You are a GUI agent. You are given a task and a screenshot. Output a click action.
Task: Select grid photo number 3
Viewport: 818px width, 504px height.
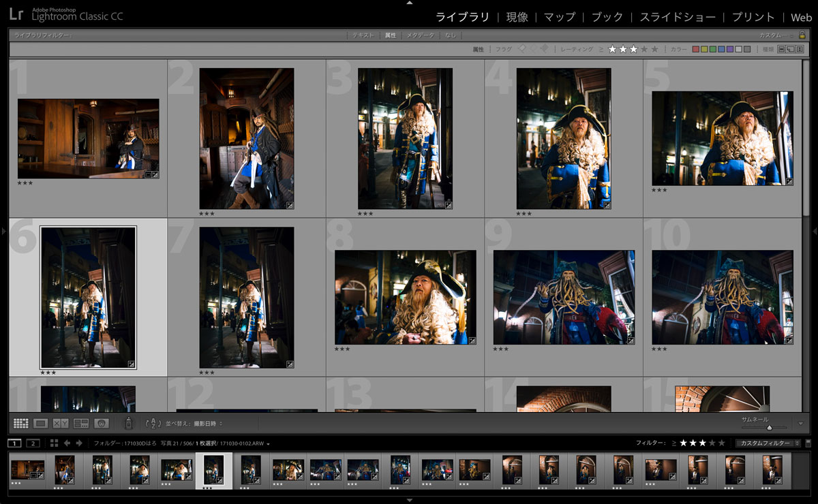(405, 138)
